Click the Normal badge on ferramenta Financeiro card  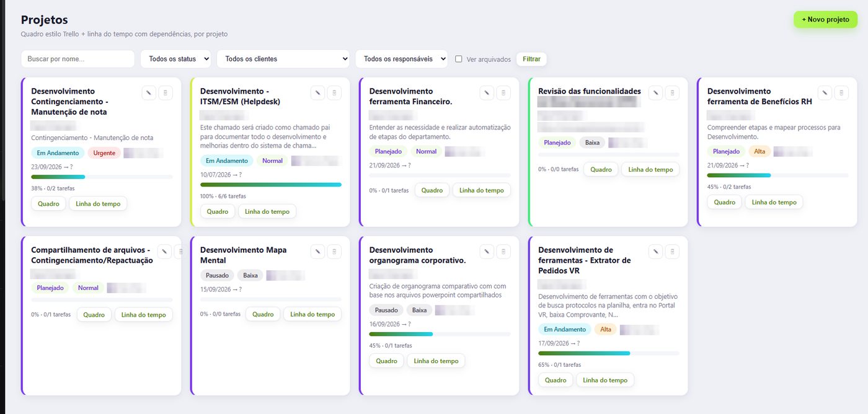click(426, 151)
